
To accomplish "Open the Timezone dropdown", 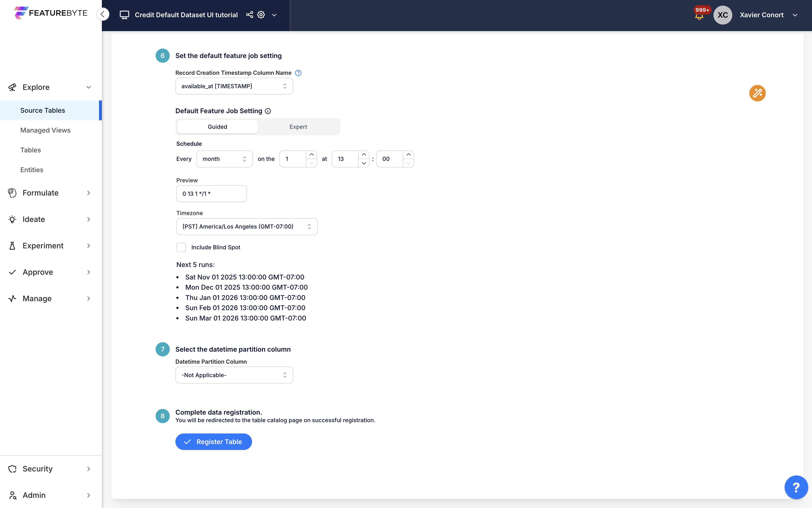I will 247,226.
